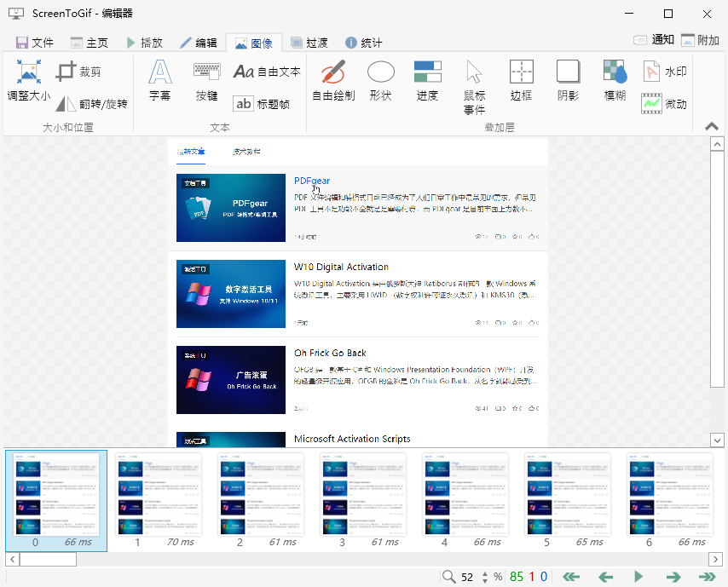Switch to the 统计 tab
Screen dimensions: 728x587
(x=364, y=43)
